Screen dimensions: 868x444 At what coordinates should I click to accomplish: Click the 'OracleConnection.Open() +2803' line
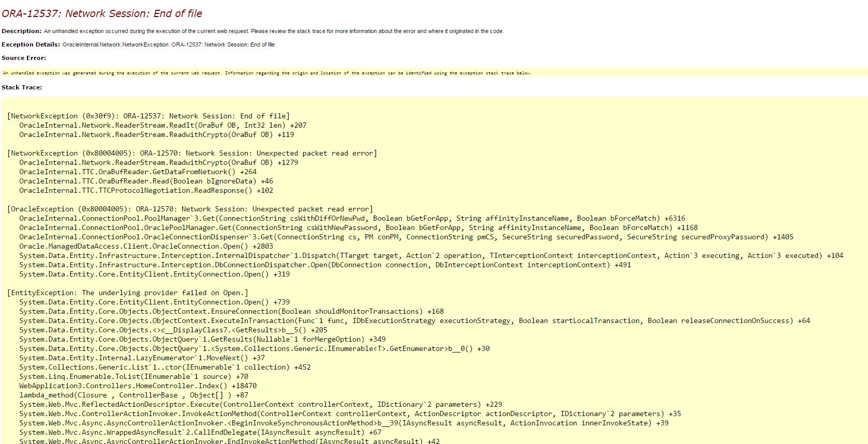[x=146, y=247]
